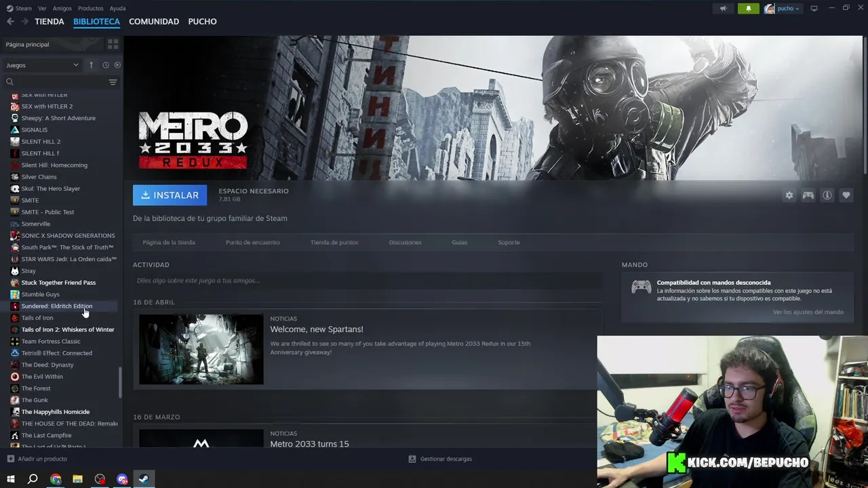Screen dimensions: 868x488
Task: Click the Stumble Guys game icon
Action: [15, 294]
